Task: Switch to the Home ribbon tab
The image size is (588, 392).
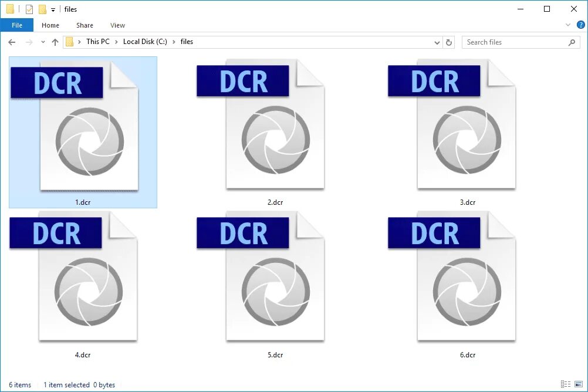Action: (x=50, y=25)
